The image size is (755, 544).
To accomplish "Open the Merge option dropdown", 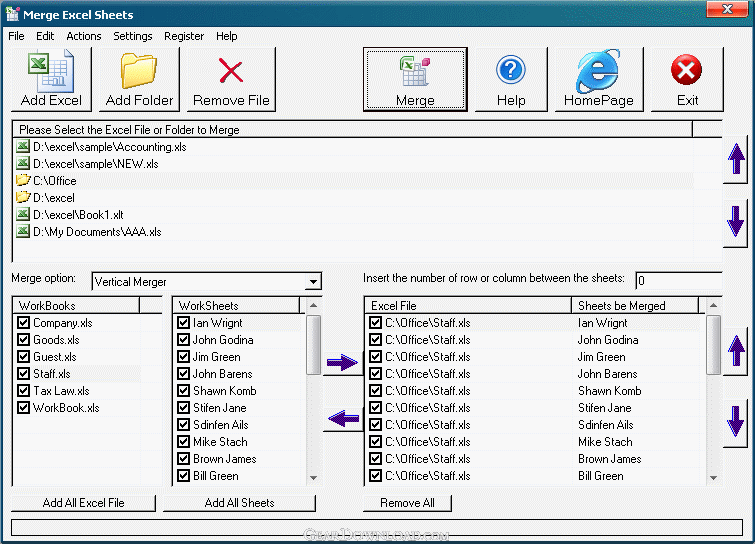I will coord(313,282).
